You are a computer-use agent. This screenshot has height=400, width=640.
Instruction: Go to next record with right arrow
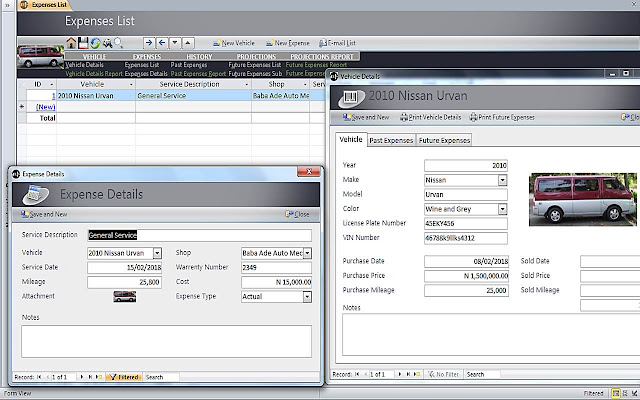point(149,42)
